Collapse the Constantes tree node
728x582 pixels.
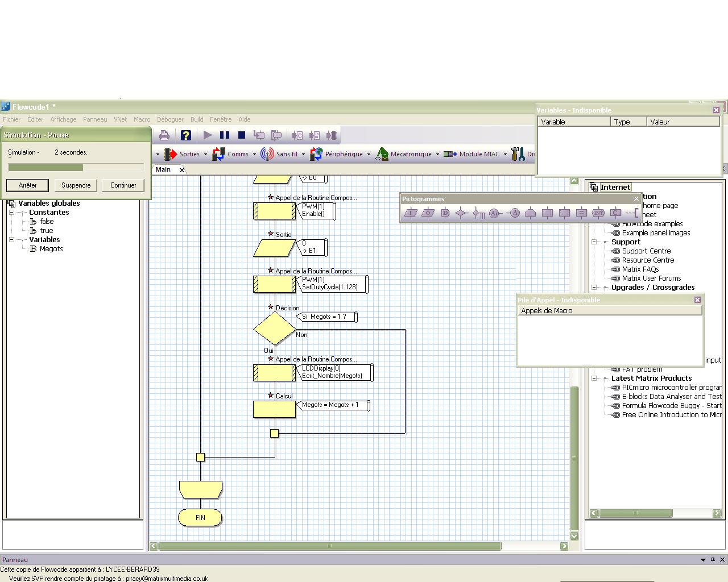(11, 213)
